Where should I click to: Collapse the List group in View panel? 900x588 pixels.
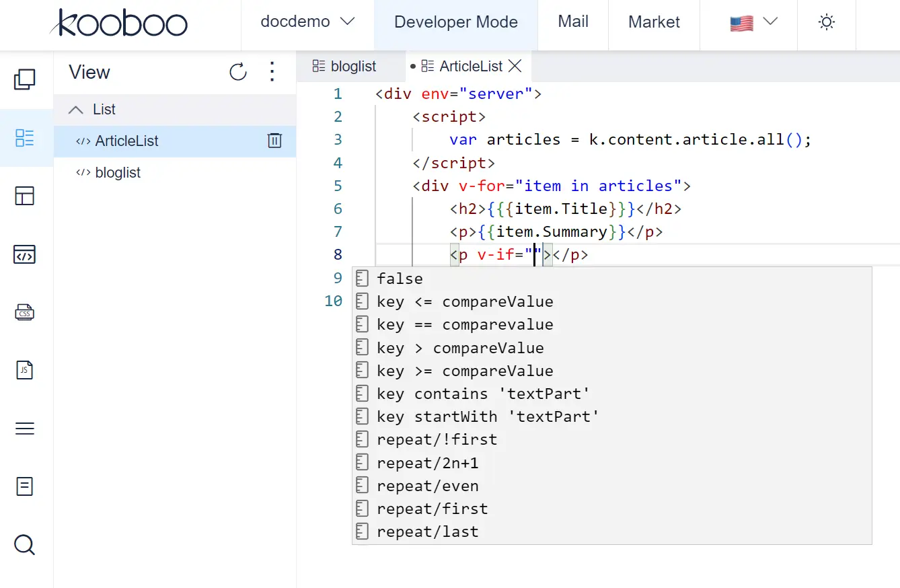point(77,110)
